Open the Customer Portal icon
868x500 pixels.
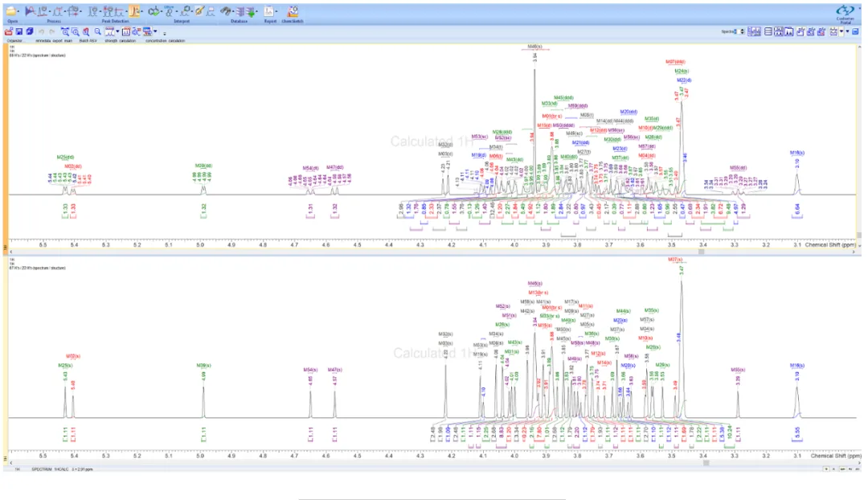(x=845, y=12)
